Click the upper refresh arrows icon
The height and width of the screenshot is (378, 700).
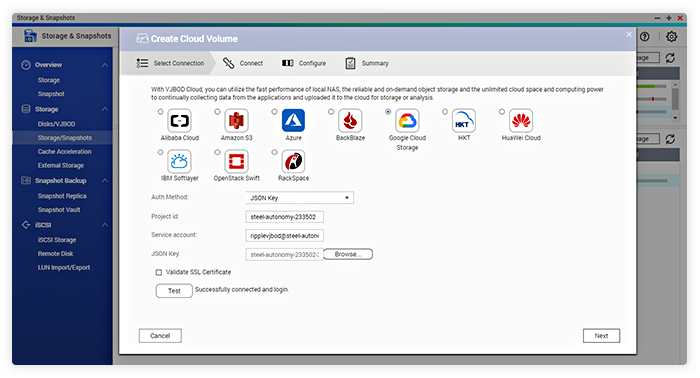coord(670,58)
